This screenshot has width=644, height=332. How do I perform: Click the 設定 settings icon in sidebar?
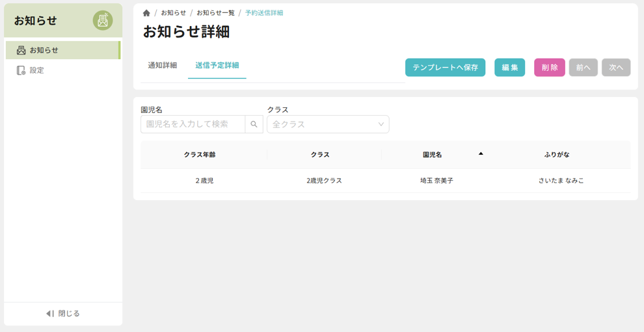pos(21,70)
